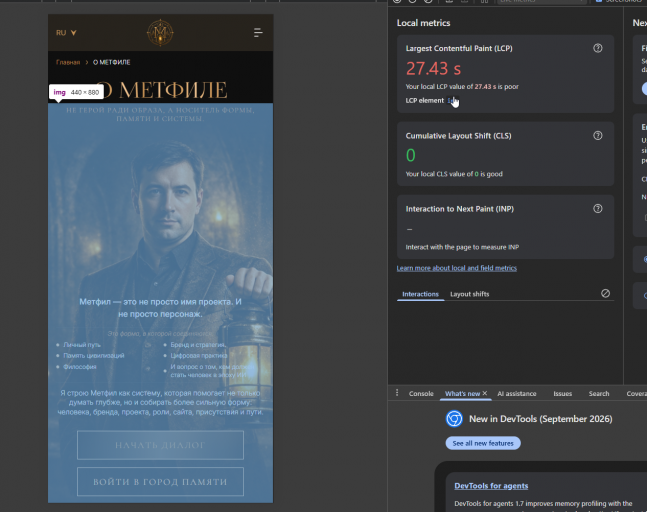The image size is (647, 512).
Task: Clear the interactions log with the circle-slash icon
Action: pyautogui.click(x=605, y=293)
